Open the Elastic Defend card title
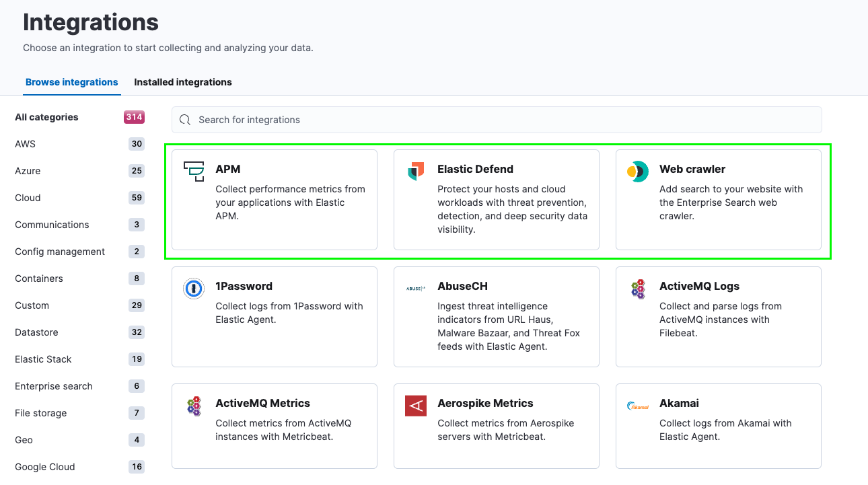The width and height of the screenshot is (868, 485). (475, 169)
